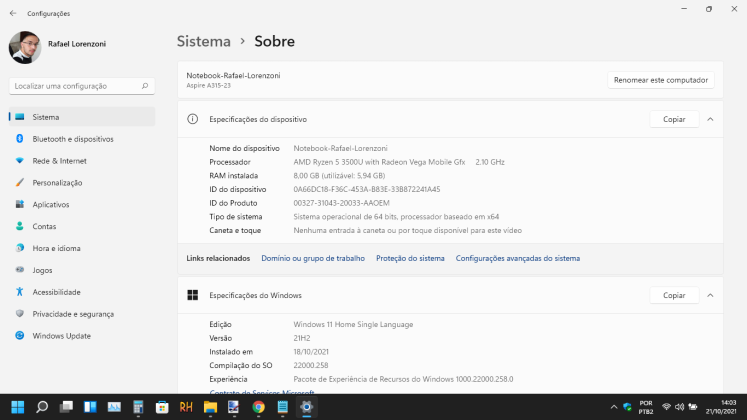Click the Windows Update refresh icon

click(20, 336)
